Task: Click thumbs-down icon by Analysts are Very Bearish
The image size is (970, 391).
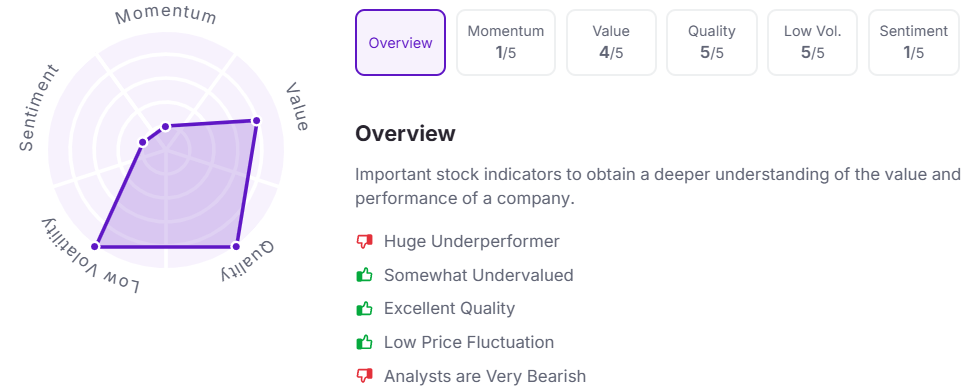Action: (x=364, y=376)
